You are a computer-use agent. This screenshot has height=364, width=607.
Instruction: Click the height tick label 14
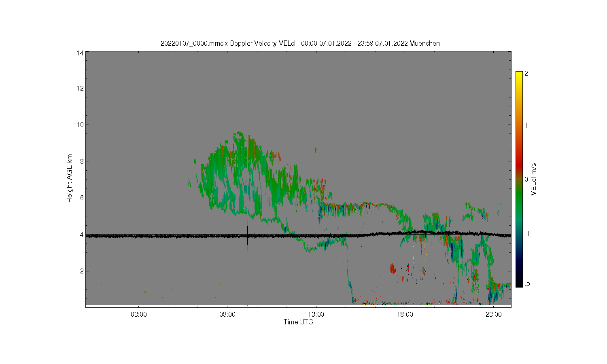click(x=80, y=53)
